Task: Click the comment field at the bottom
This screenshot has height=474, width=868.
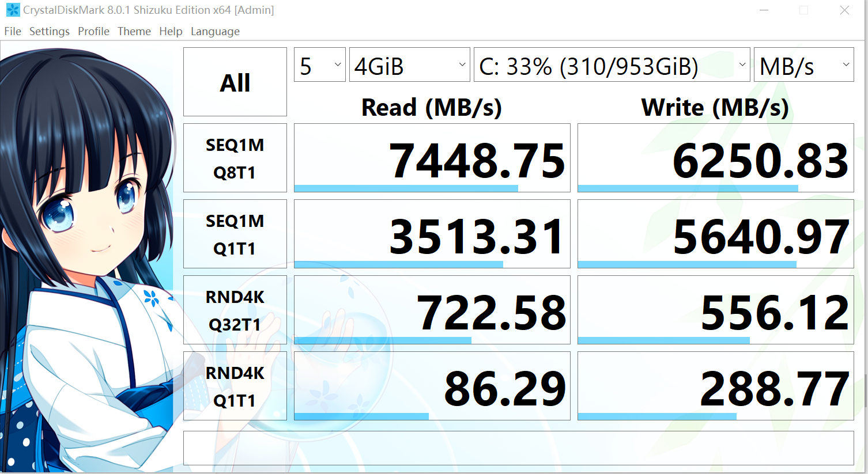Action: click(518, 448)
